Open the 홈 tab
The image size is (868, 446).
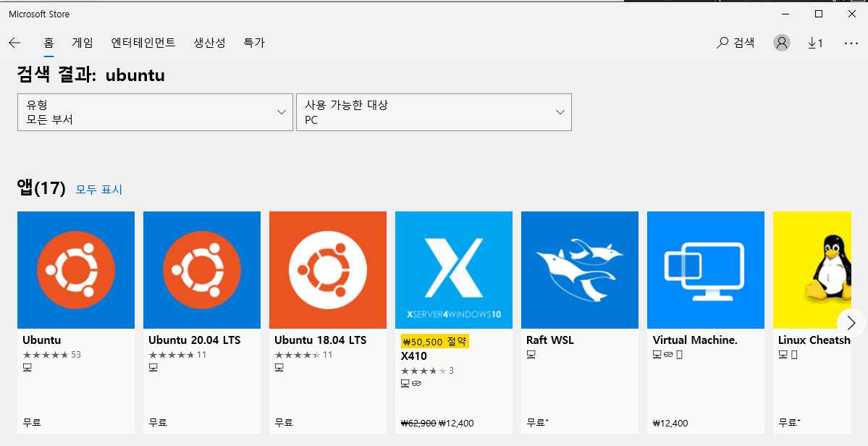(x=49, y=43)
